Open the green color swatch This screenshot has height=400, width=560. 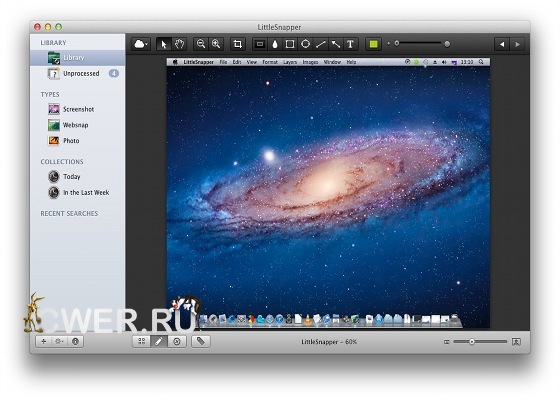pyautogui.click(x=374, y=44)
